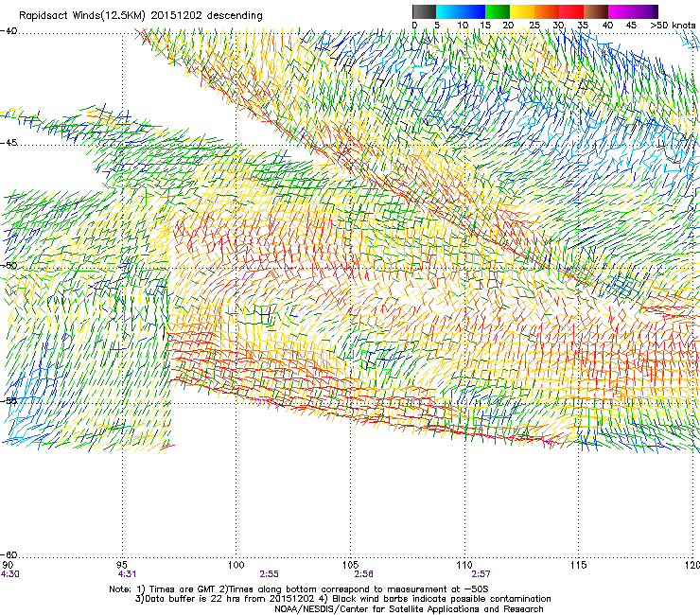700x615 pixels.
Task: Click the '100' longitude axis label
Action: pyautogui.click(x=236, y=565)
